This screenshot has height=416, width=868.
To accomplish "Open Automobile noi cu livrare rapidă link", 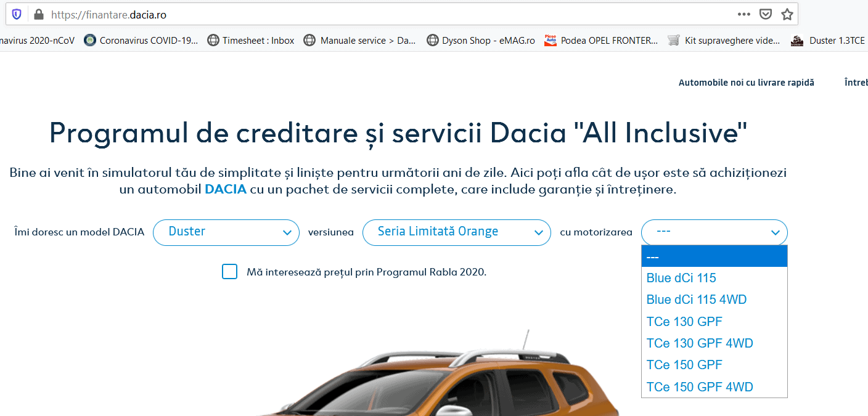I will coord(746,83).
